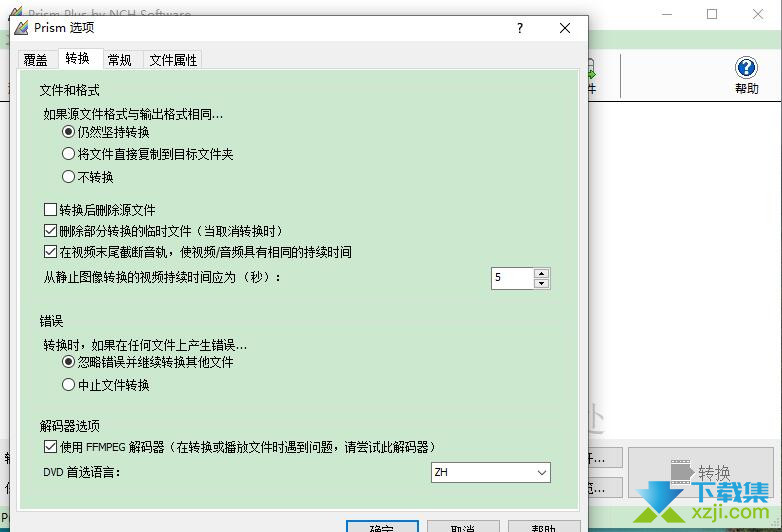Viewport: 782px width, 532px height.
Task: Choose the 中止文件转换 radio option
Action: click(106, 385)
